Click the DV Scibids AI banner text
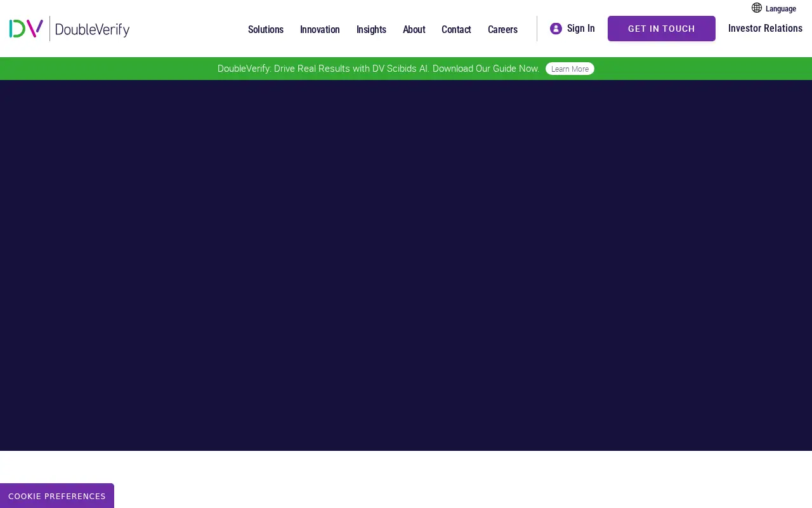The image size is (812, 508). (x=379, y=69)
